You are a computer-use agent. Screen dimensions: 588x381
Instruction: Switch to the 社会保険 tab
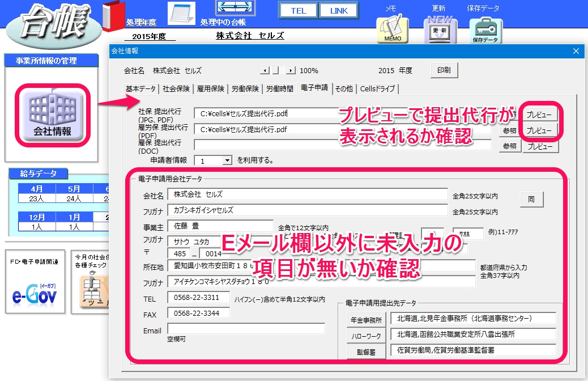(176, 89)
